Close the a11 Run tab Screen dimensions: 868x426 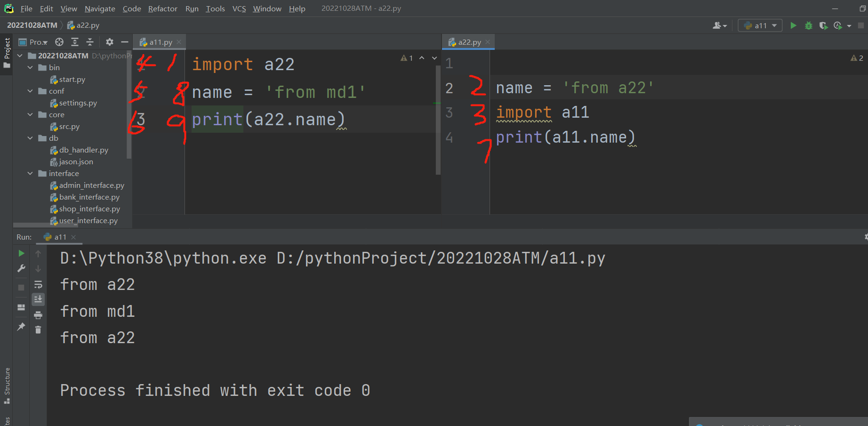(73, 237)
